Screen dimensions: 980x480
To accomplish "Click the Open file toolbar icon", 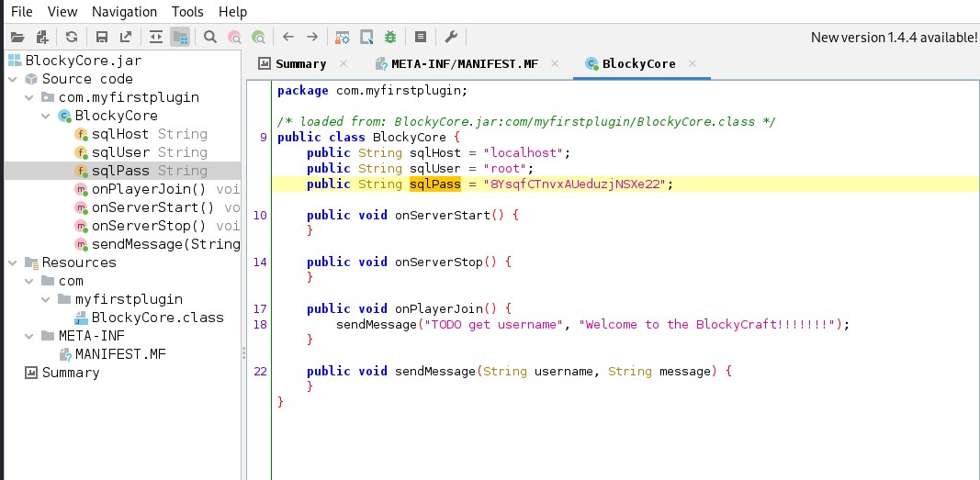I will (x=17, y=38).
